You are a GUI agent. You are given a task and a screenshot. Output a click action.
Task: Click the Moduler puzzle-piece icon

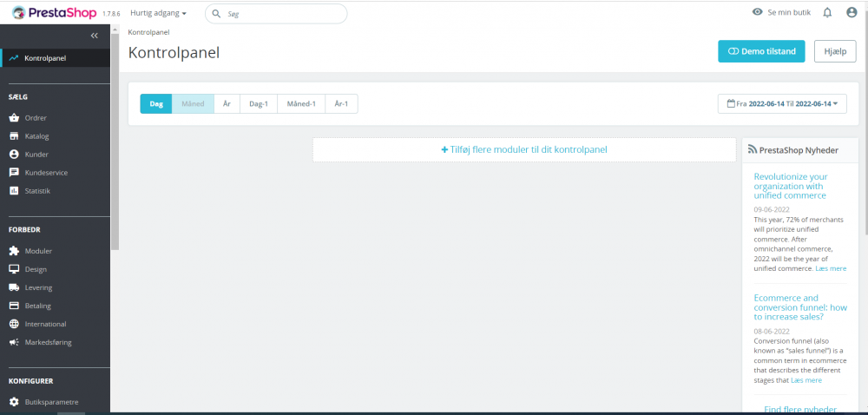14,251
